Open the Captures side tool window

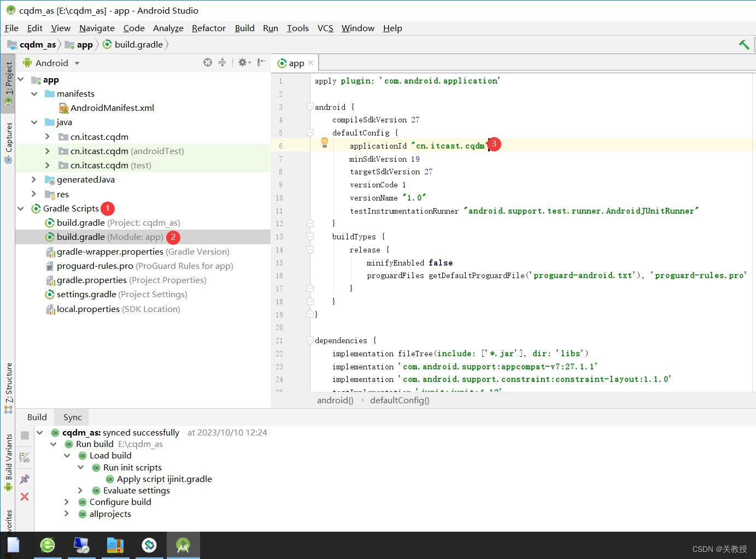tap(8, 143)
